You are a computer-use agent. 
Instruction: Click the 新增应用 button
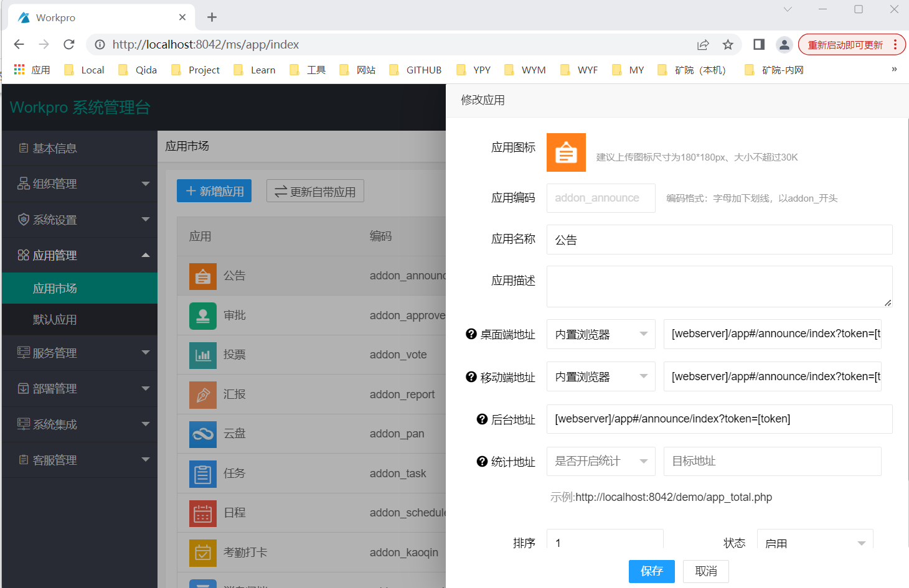pos(214,191)
